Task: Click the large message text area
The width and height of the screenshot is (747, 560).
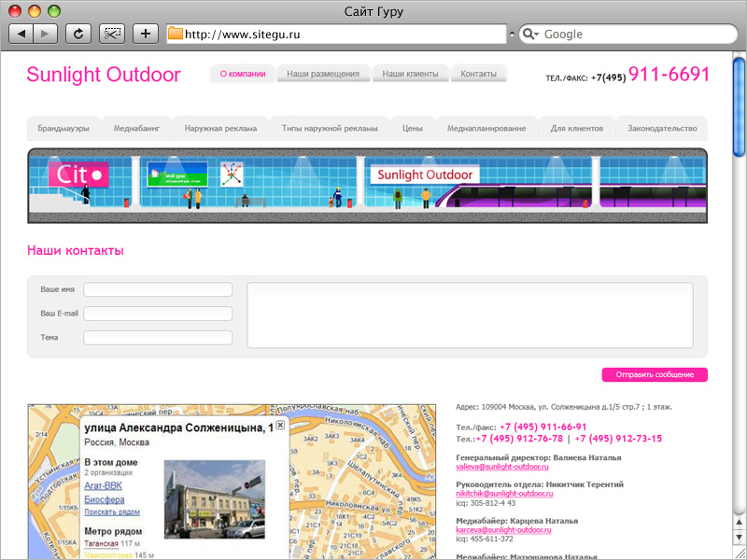Action: coord(470,315)
